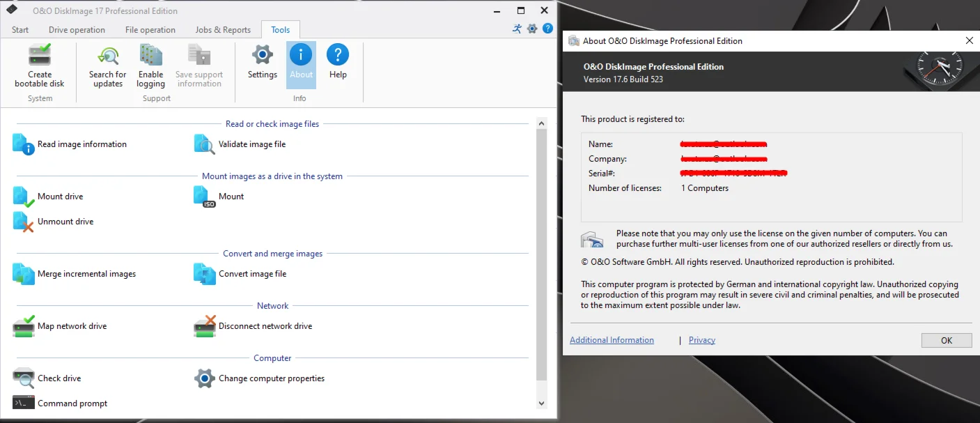This screenshot has height=423, width=980.
Task: Switch to the Drive operation tab
Action: [x=77, y=30]
